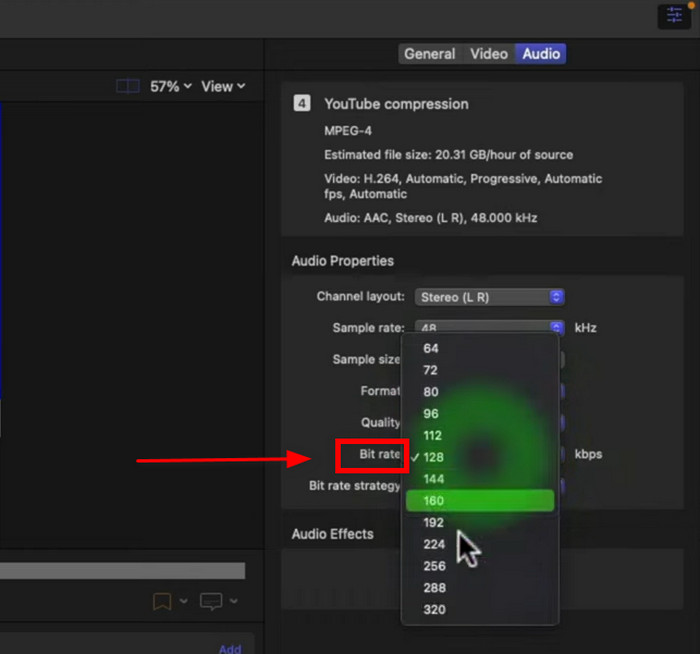Switch to the General tab
The image size is (700, 654).
tap(429, 54)
